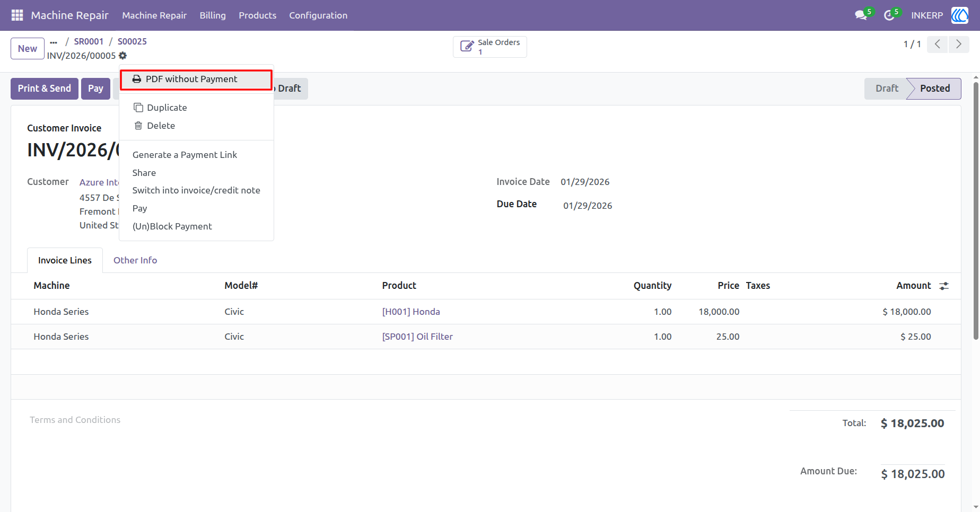This screenshot has height=512, width=980.
Task: Click the gear actions icon beside INV/2026/00005
Action: pos(123,56)
